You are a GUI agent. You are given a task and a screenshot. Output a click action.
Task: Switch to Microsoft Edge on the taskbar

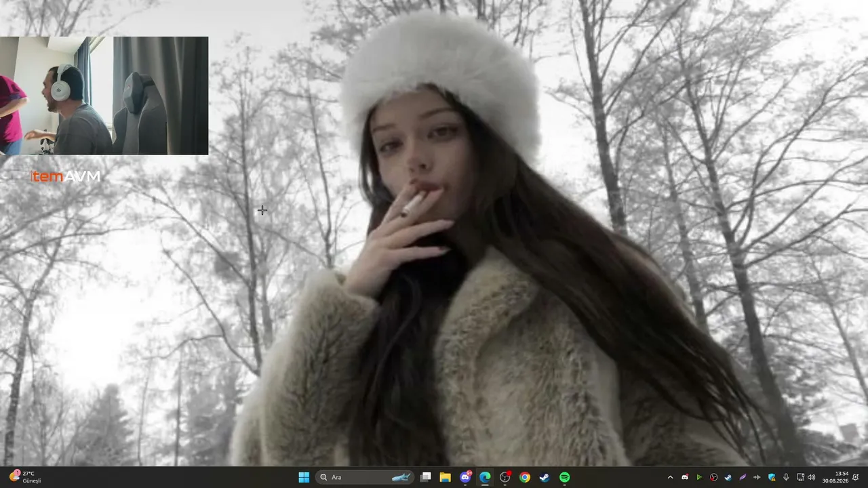pyautogui.click(x=485, y=477)
